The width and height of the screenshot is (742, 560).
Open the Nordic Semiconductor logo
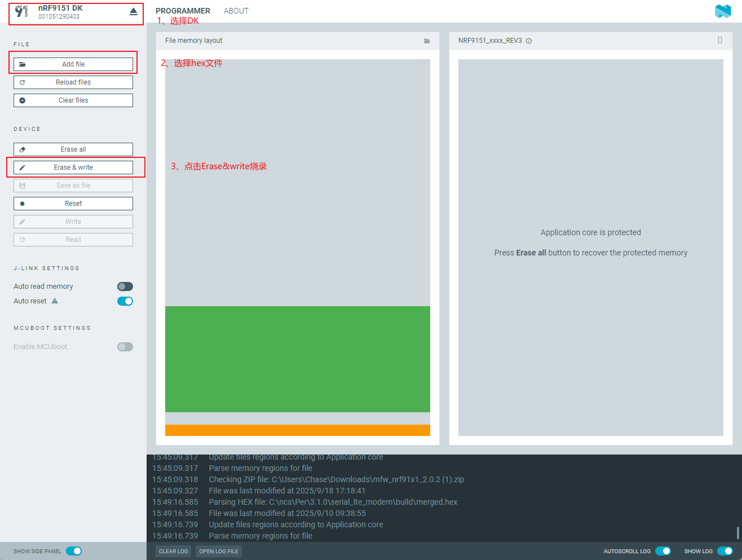723,11
